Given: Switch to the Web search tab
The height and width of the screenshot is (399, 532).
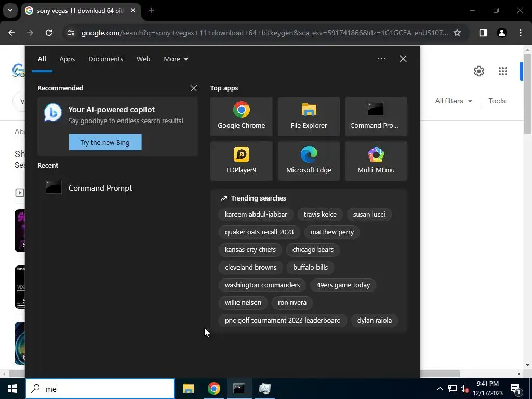Looking at the screenshot, I should coord(143,59).
